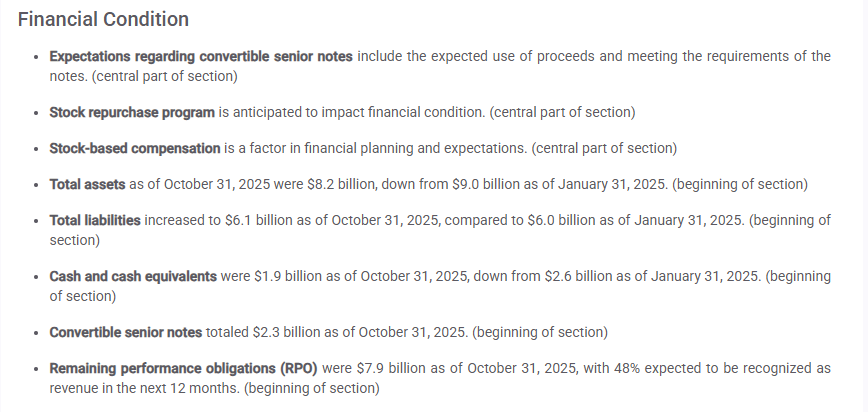
Task: Click the Stock-based compensation bold term
Action: pyautogui.click(x=134, y=148)
